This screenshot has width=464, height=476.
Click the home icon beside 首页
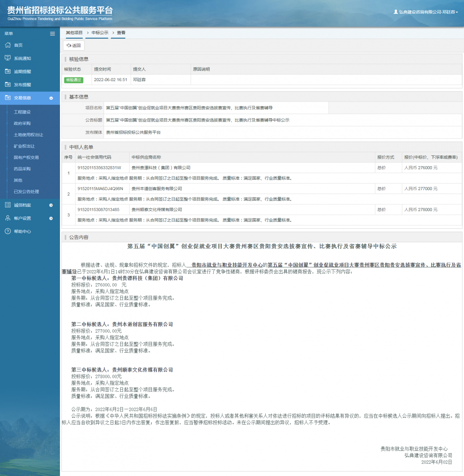(x=8, y=45)
